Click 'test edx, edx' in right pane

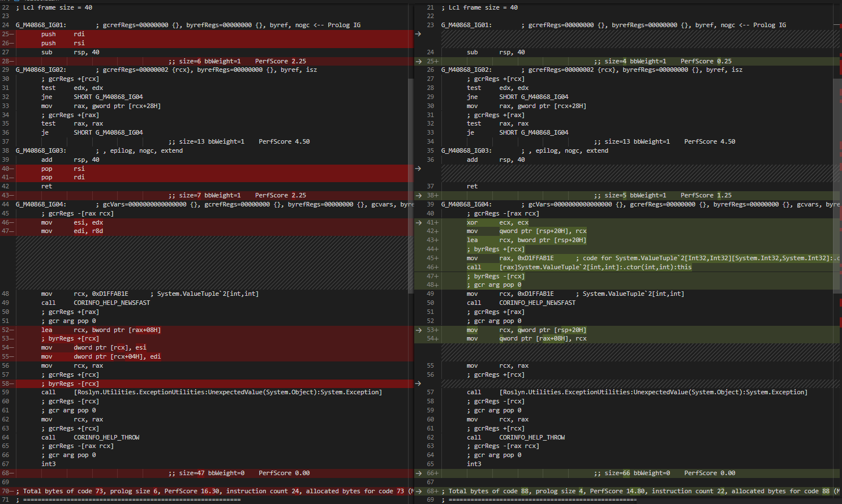(x=497, y=88)
